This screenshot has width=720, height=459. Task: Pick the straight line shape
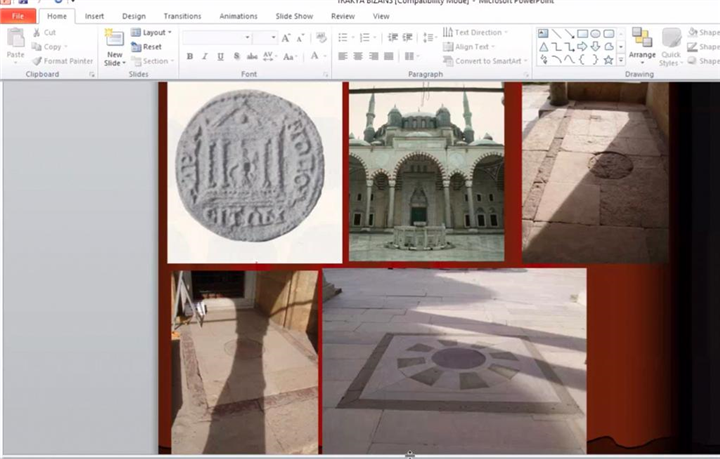pyautogui.click(x=557, y=34)
